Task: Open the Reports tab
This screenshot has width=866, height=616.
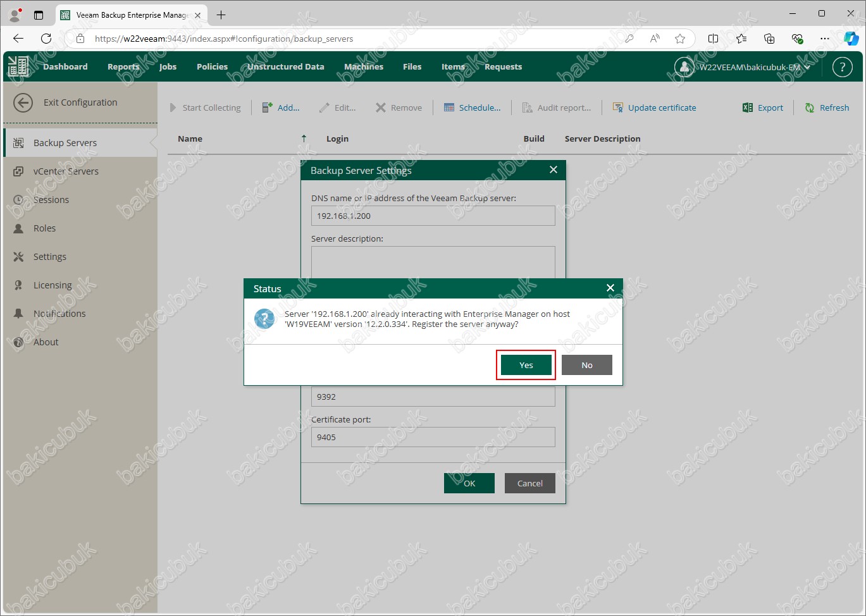Action: [123, 66]
